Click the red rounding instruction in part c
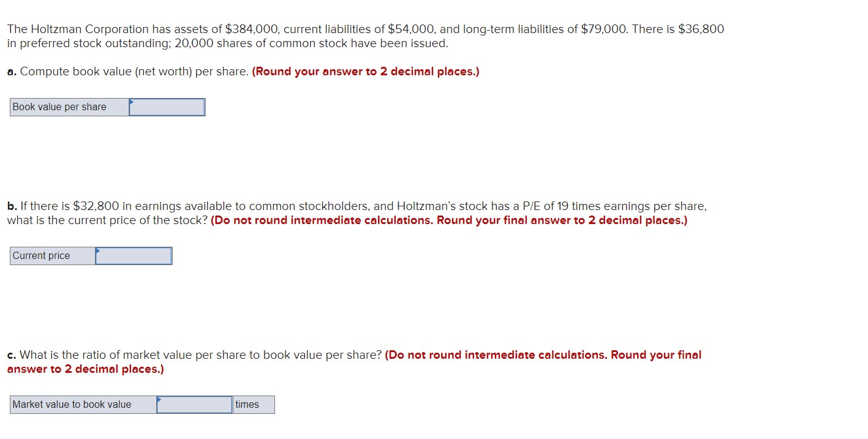The height and width of the screenshot is (439, 868). (542, 355)
